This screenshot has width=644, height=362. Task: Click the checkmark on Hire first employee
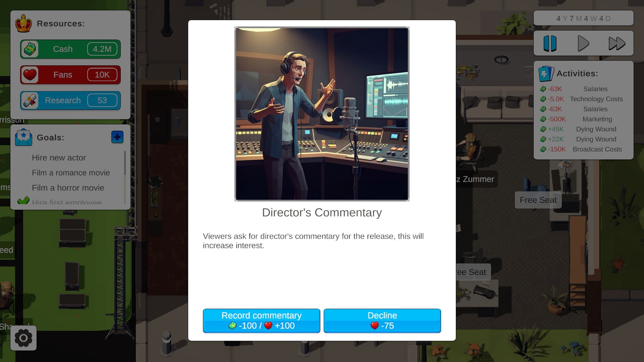(x=23, y=200)
